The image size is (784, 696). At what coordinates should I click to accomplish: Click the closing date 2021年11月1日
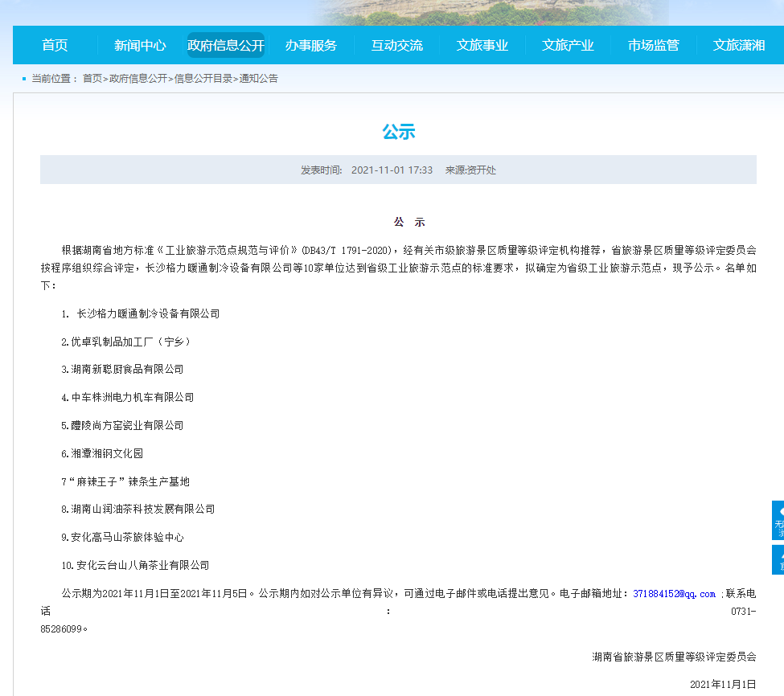(723, 685)
